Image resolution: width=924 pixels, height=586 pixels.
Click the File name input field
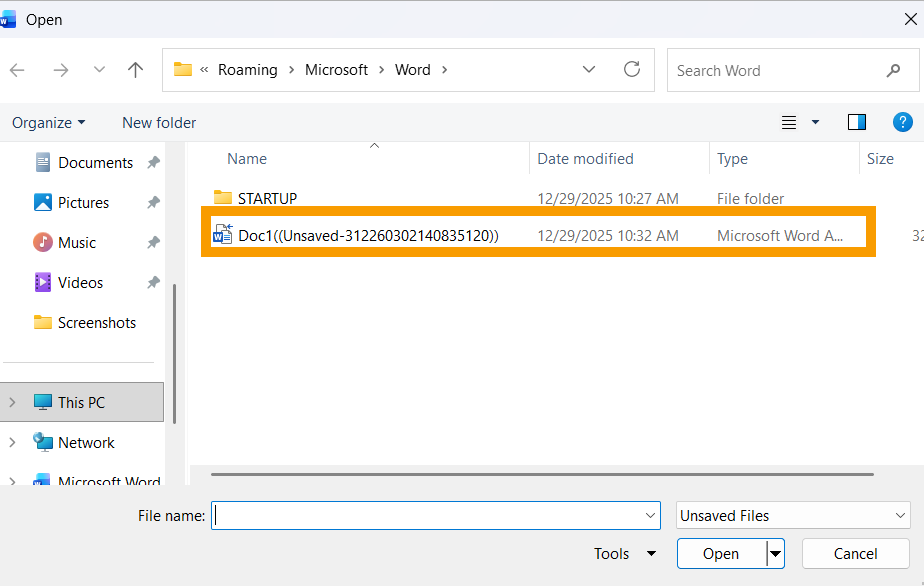(427, 516)
